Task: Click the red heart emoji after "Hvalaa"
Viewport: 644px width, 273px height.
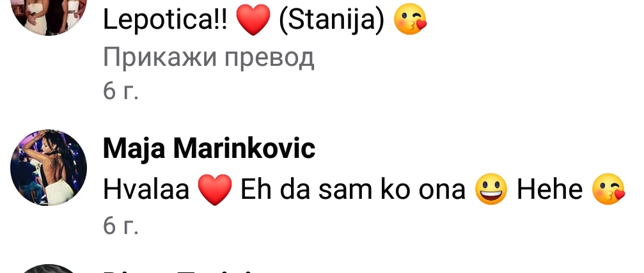Action: coord(215,189)
